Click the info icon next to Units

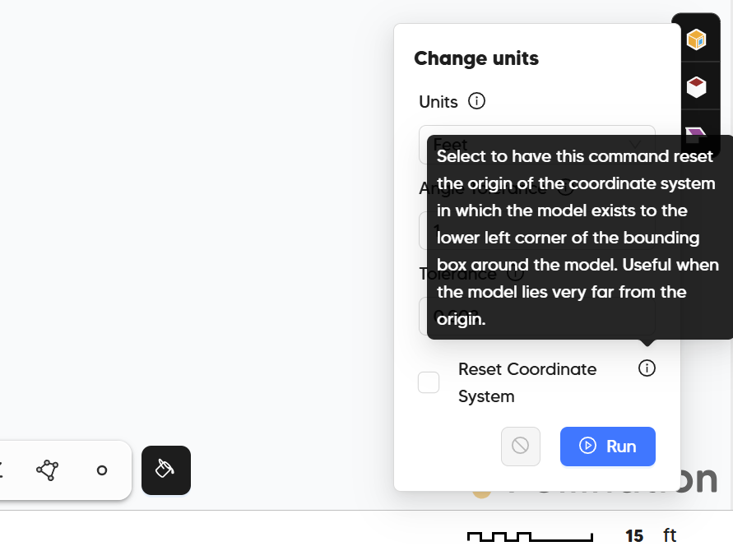476,101
